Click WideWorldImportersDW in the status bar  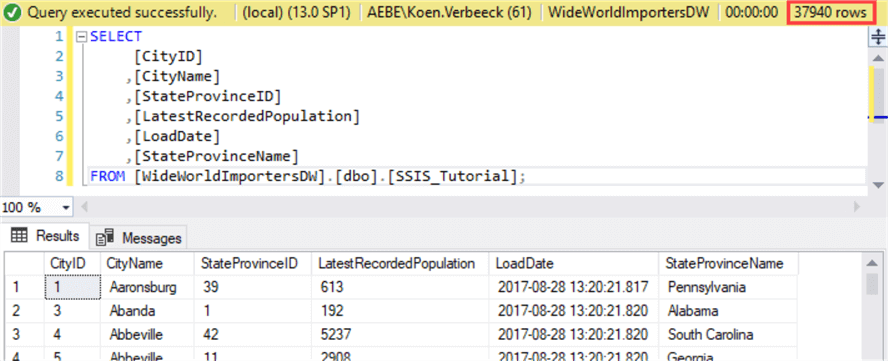point(630,12)
